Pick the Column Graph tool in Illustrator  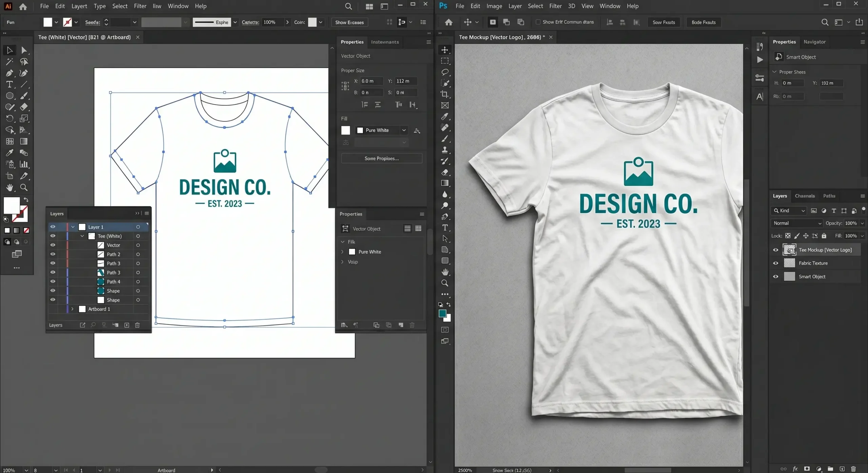[x=24, y=164]
